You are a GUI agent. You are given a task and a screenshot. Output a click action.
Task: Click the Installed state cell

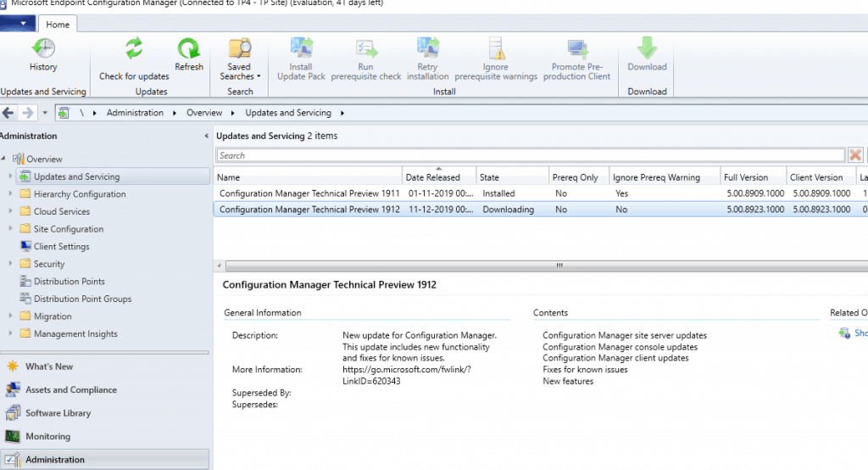pos(498,193)
